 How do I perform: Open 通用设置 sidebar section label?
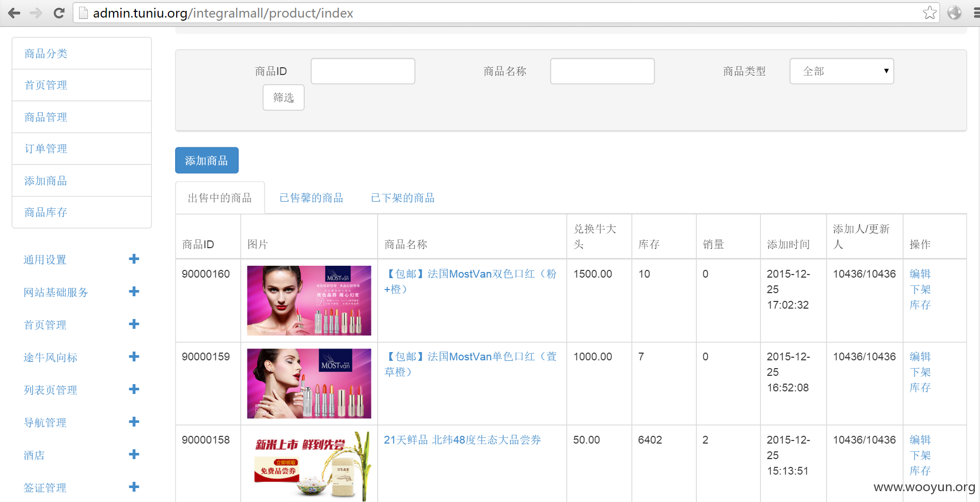coord(45,260)
